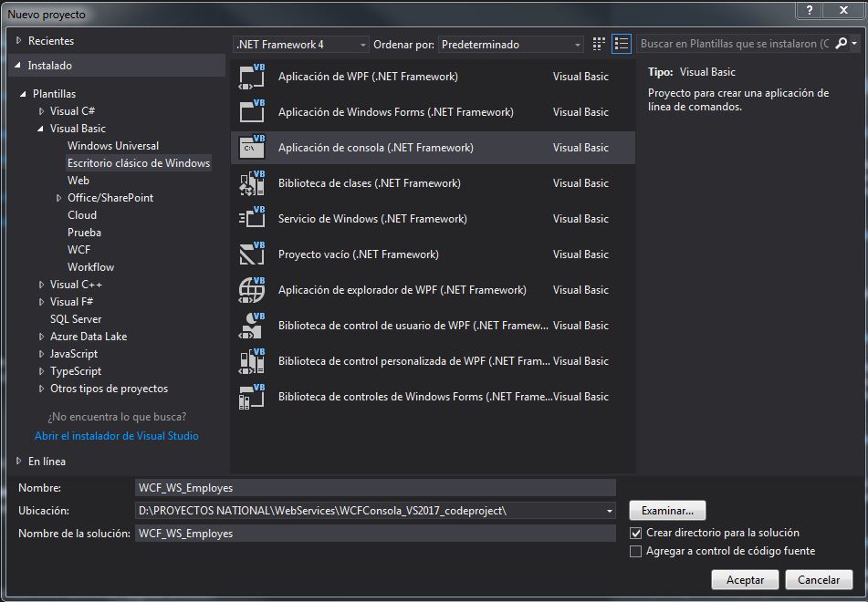
Task: Expand the Office/SharePoint node
Action: pyautogui.click(x=58, y=198)
